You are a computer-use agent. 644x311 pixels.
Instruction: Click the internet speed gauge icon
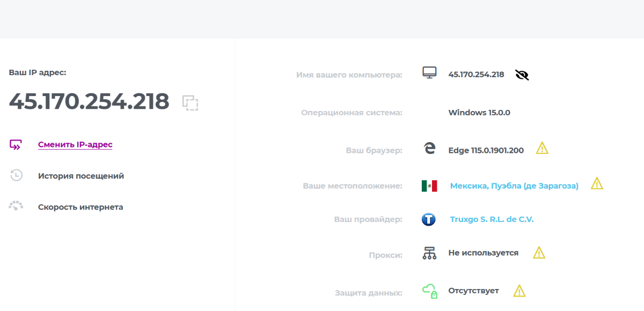[16, 206]
